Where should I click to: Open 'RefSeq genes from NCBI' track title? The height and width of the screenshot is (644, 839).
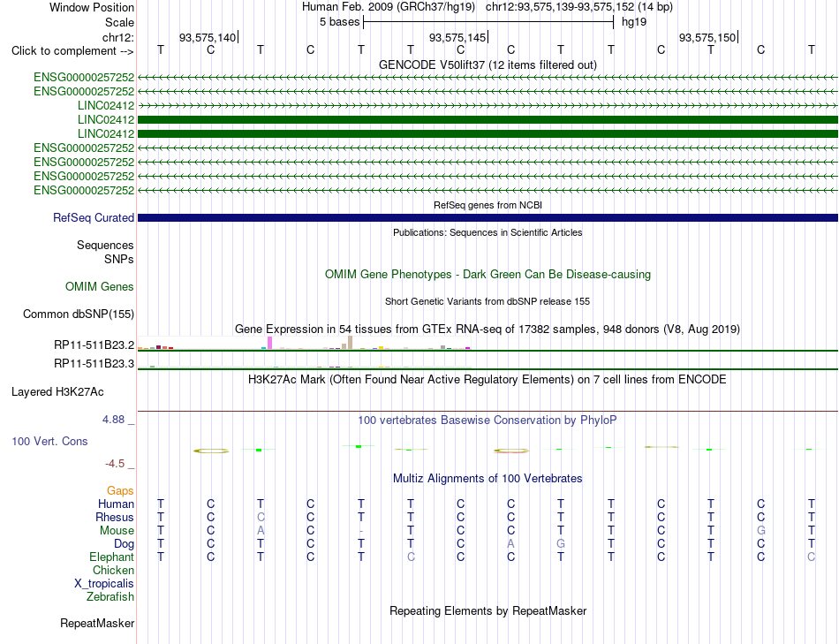488,205
